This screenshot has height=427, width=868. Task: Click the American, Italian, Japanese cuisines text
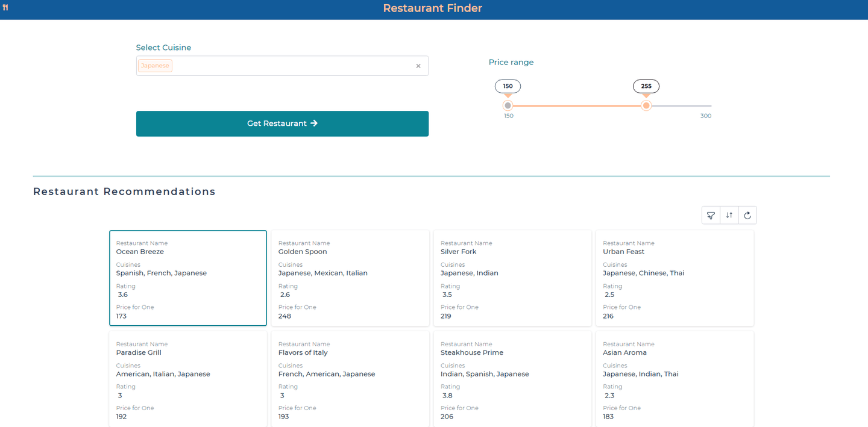coord(163,374)
